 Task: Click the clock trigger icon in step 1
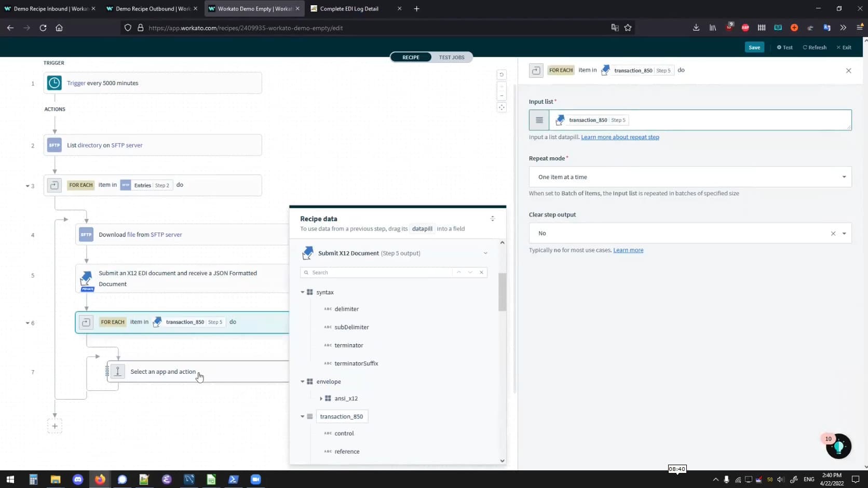tap(55, 83)
